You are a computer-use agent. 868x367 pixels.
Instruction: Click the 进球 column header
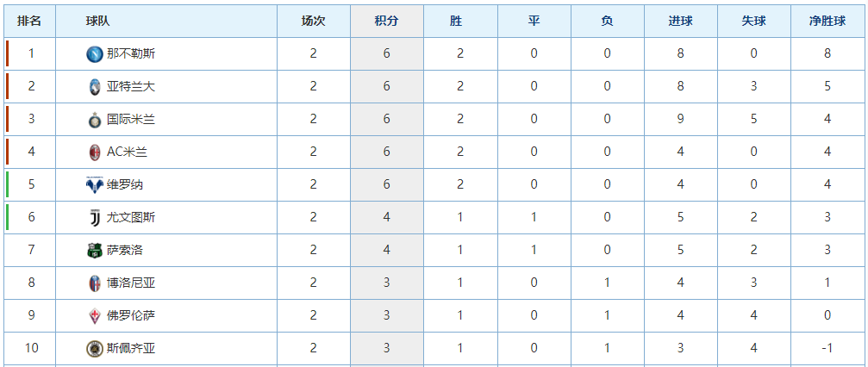tap(680, 21)
